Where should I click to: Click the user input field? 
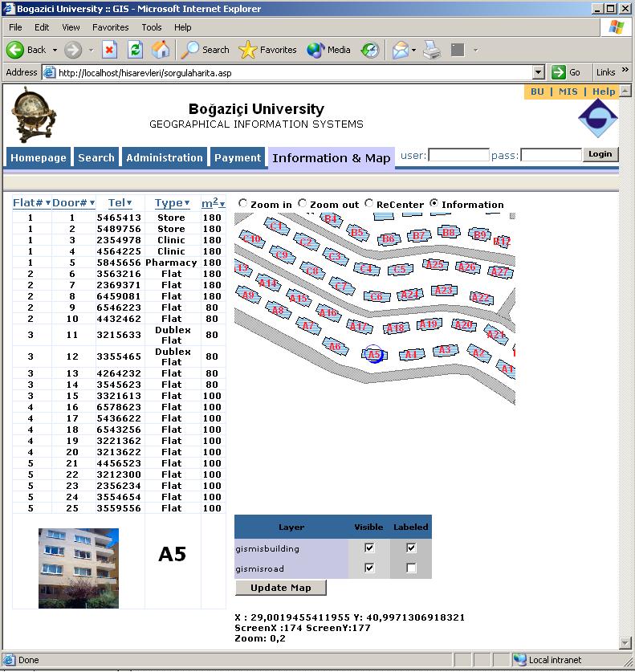tap(458, 155)
